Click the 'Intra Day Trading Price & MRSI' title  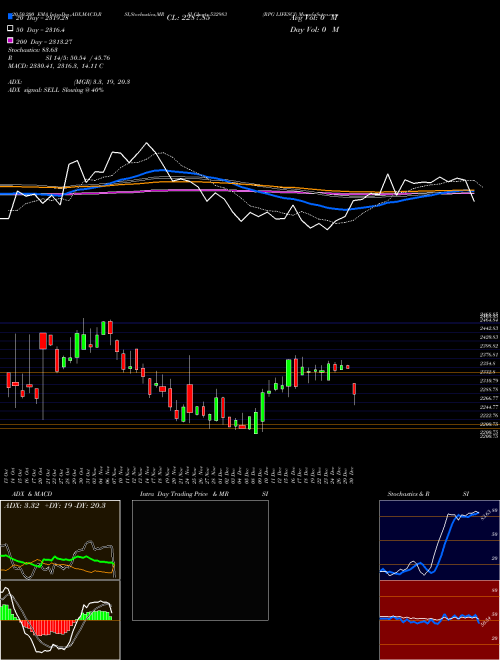coord(204,494)
